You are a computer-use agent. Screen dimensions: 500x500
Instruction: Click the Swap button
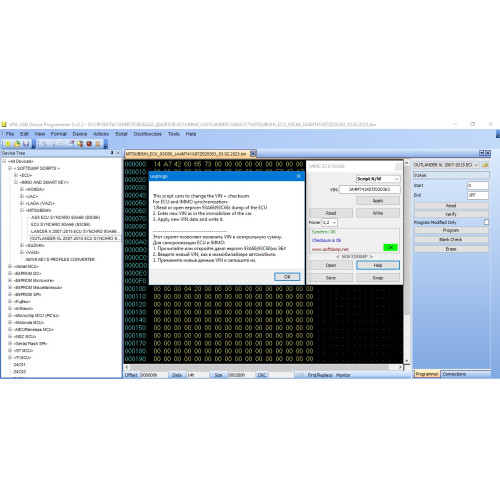pyautogui.click(x=378, y=278)
